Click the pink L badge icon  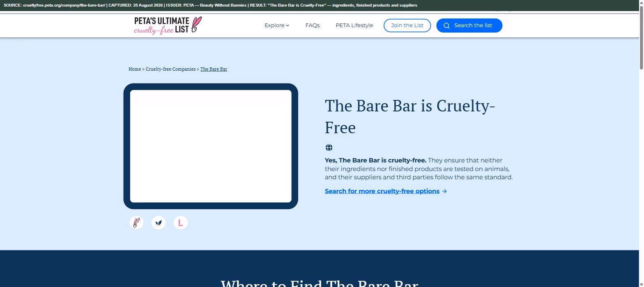(181, 223)
